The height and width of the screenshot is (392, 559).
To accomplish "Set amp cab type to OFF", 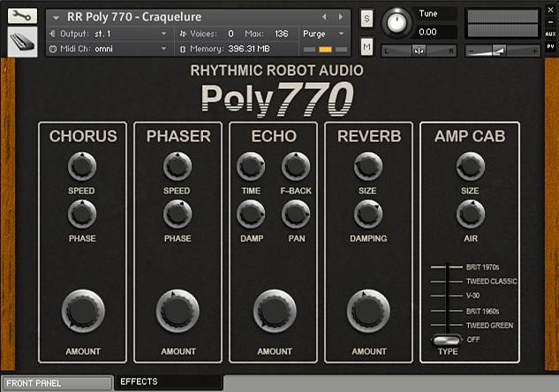I will point(473,340).
